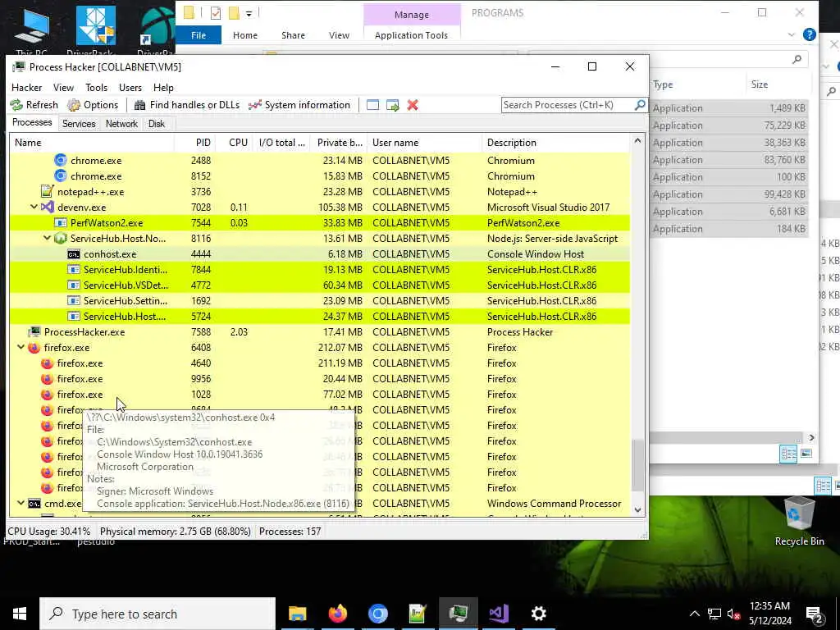Open System information window
840x630 pixels.
pos(299,105)
